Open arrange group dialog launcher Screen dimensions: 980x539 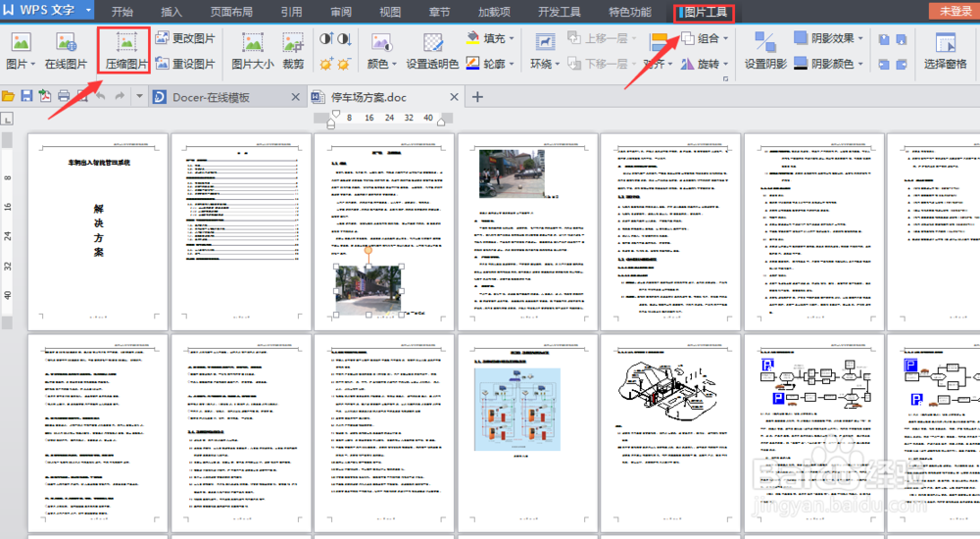tap(725, 78)
